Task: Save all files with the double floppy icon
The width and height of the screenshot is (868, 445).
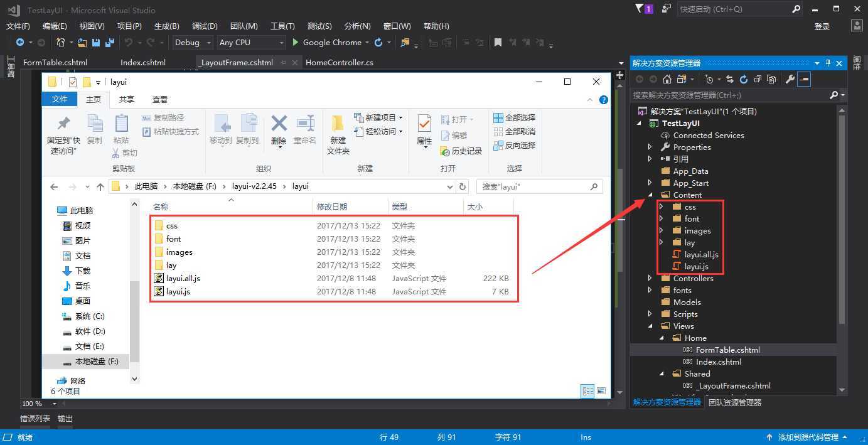Action: (x=109, y=43)
